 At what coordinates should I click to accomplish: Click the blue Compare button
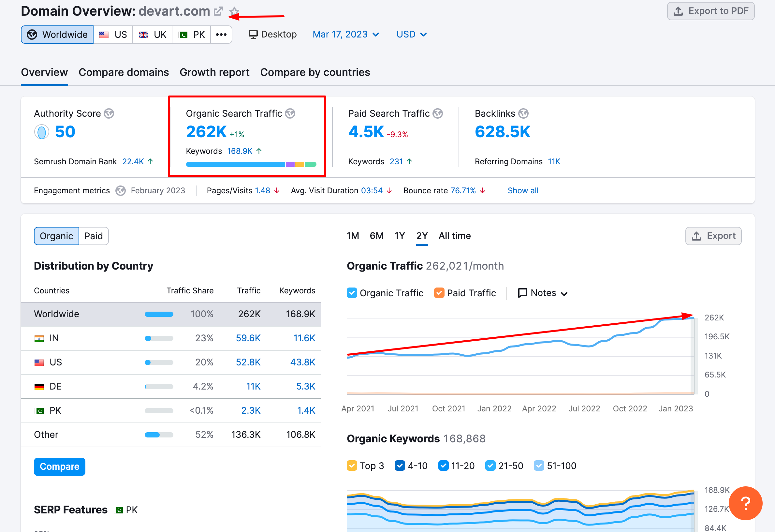coord(60,467)
